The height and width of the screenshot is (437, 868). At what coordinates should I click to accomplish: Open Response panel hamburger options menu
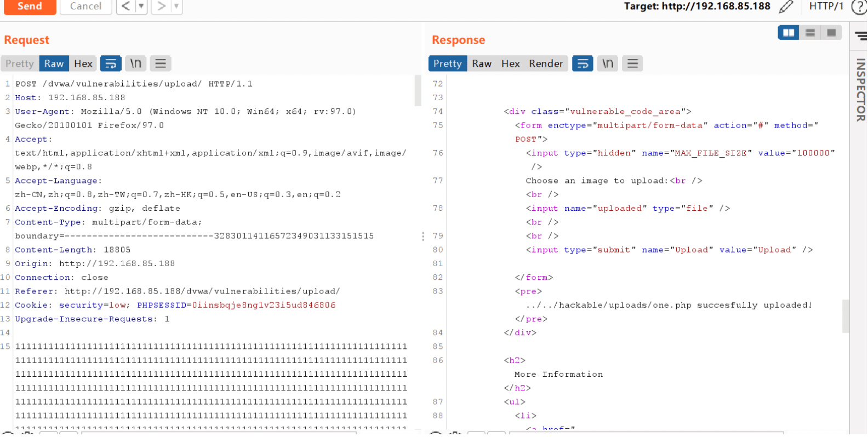coord(632,64)
